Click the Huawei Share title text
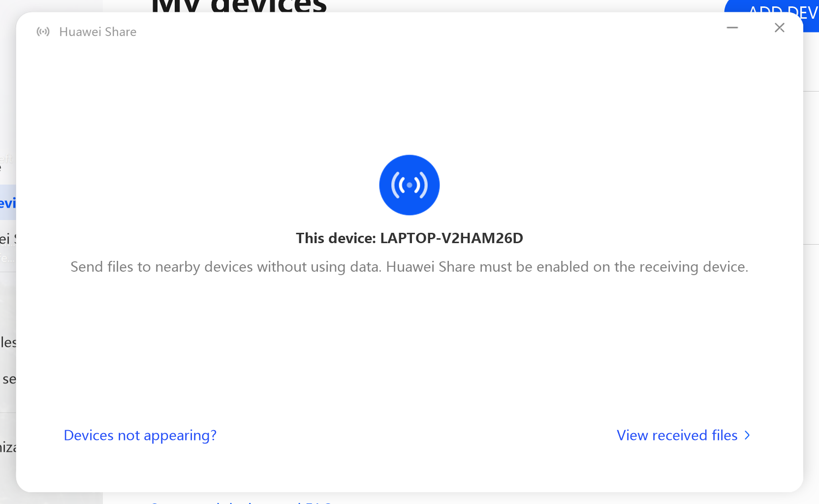 point(98,32)
